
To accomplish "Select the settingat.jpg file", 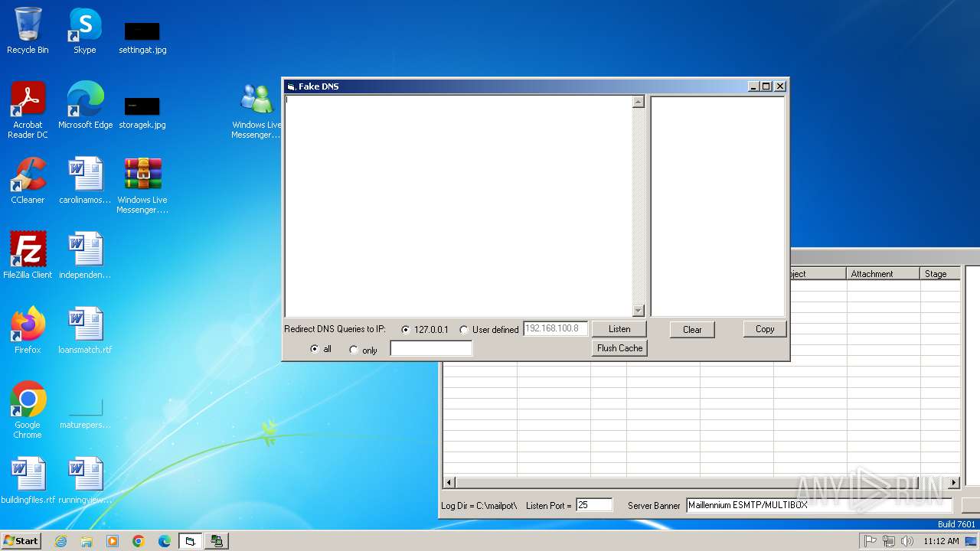I will click(x=142, y=37).
